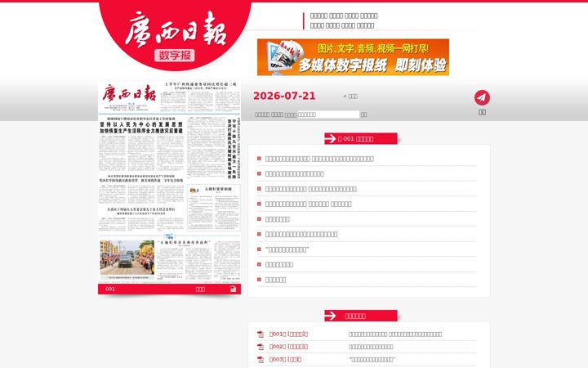The image size is (588, 368).
Task: Open the quoted article title in the page 001 list
Action: point(287,249)
